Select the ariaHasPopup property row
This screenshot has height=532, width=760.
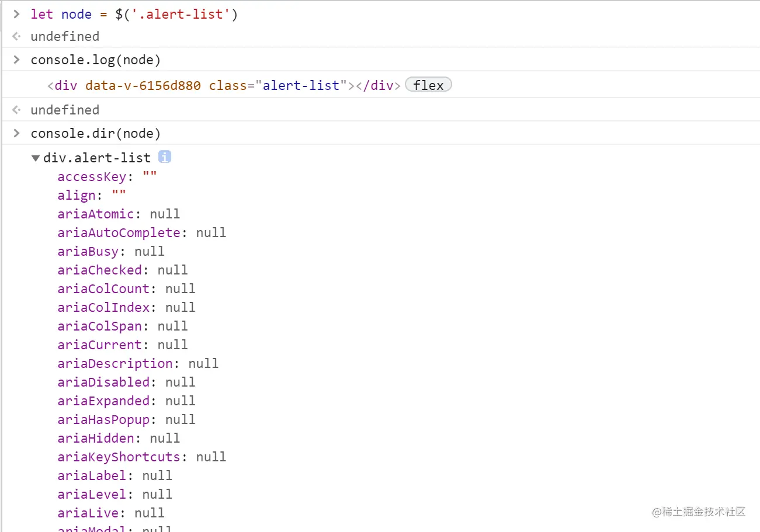[126, 419]
